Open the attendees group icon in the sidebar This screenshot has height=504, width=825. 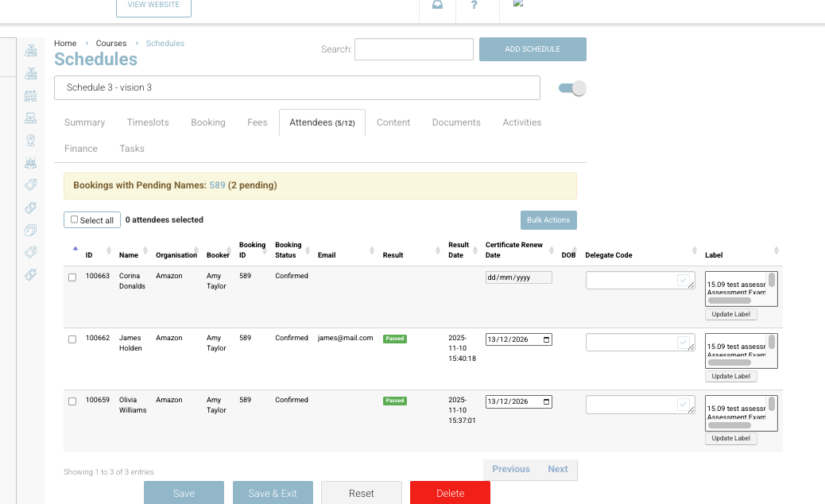30,162
